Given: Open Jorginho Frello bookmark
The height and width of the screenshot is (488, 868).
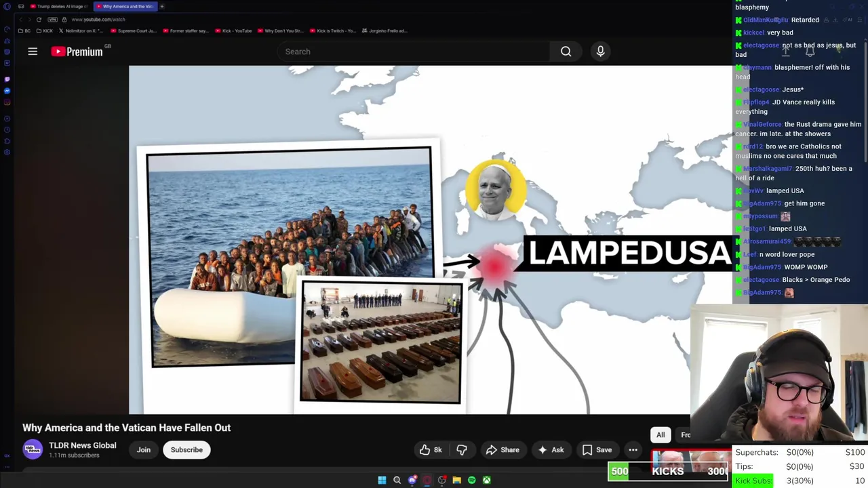Looking at the screenshot, I should [384, 30].
